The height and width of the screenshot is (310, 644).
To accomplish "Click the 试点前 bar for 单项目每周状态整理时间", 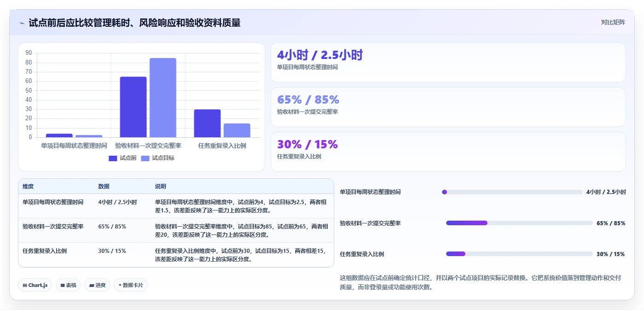I will point(59,135).
